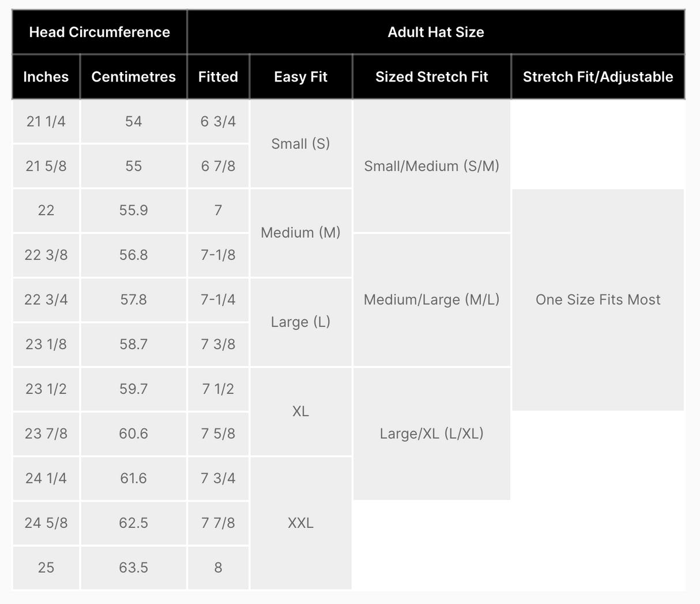Screen dimensions: 700x604
Task: Click the One Size Fits Most cell
Action: click(597, 299)
